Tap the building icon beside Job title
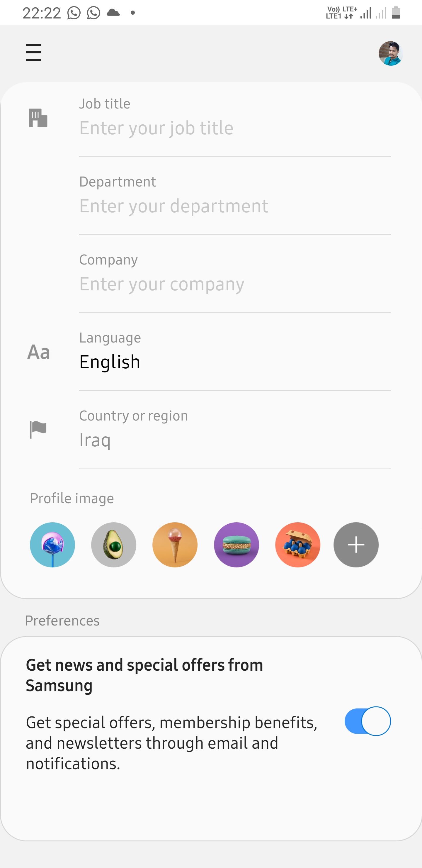 [38, 118]
